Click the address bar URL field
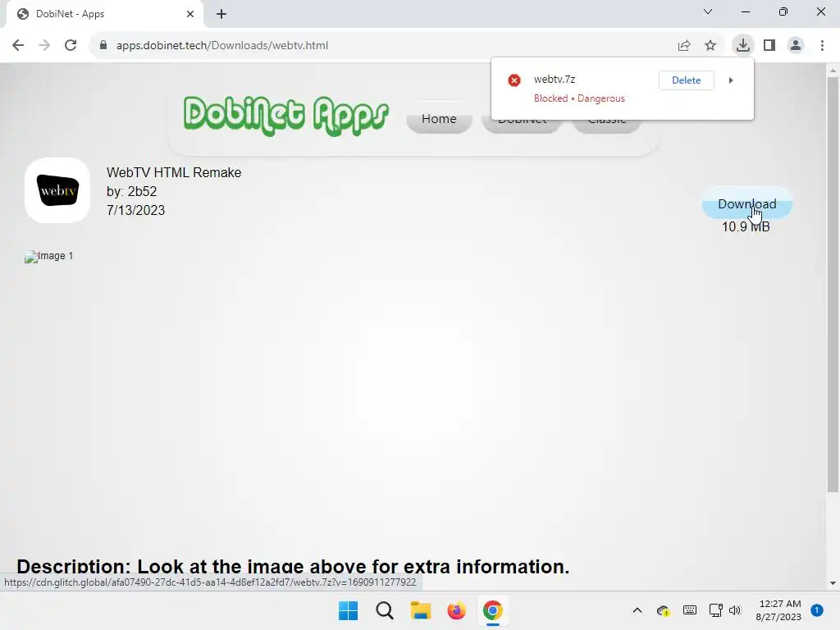 pos(383,46)
